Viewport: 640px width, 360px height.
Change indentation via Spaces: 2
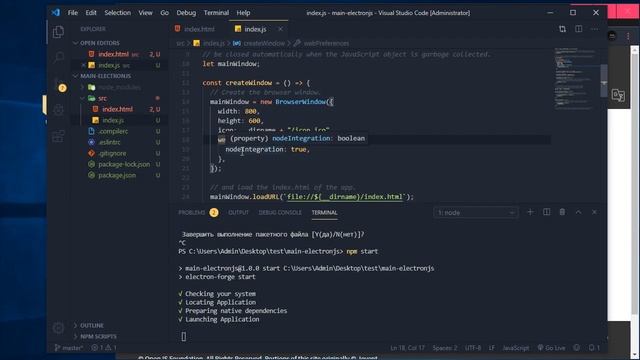(445, 348)
